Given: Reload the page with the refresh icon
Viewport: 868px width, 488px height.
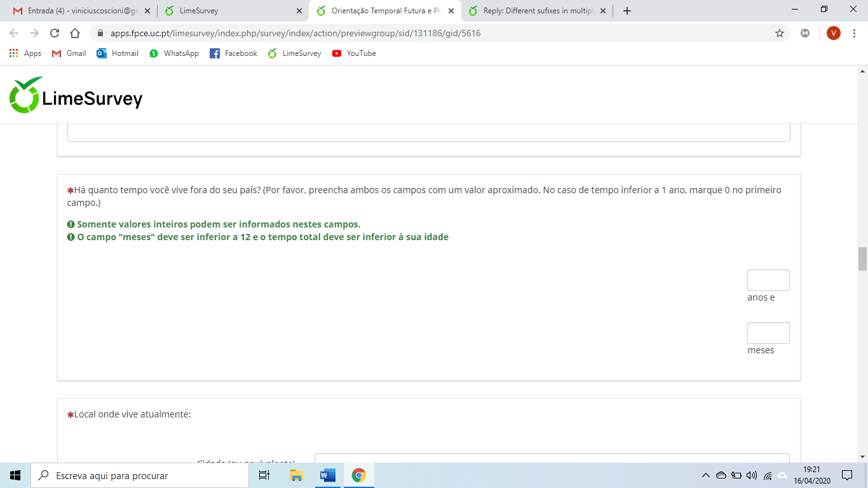Looking at the screenshot, I should pos(55,33).
